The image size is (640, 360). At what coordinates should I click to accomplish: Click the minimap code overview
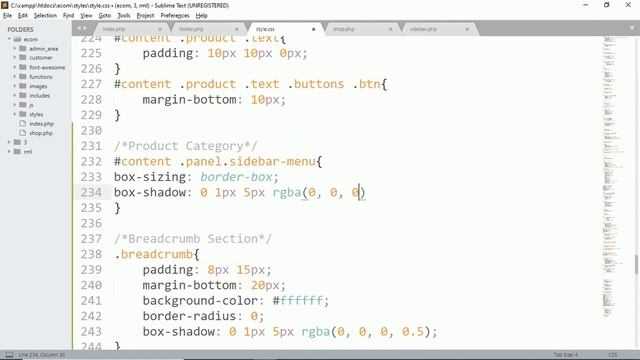coord(613,176)
